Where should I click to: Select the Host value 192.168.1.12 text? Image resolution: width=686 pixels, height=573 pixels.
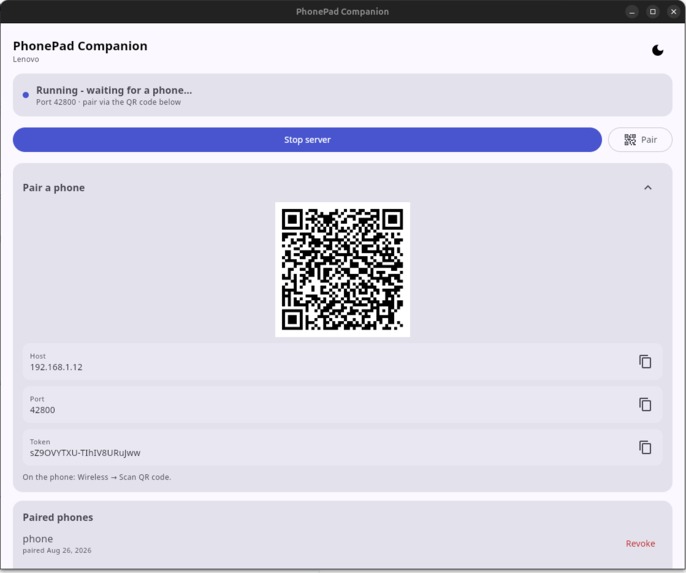pos(56,367)
